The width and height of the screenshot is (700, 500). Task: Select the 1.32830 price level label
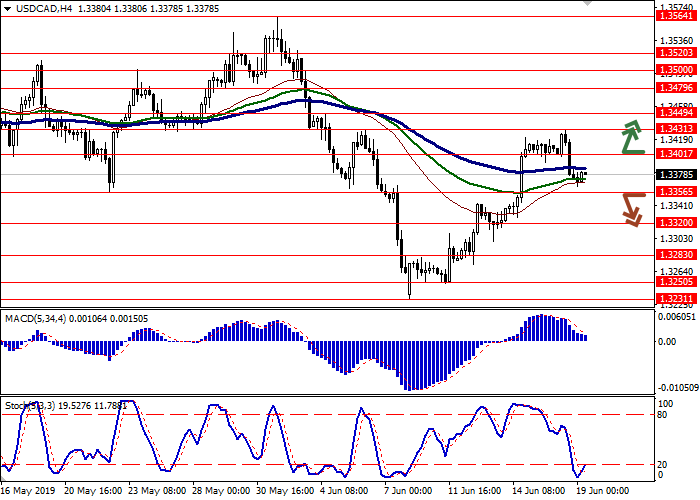(x=671, y=255)
